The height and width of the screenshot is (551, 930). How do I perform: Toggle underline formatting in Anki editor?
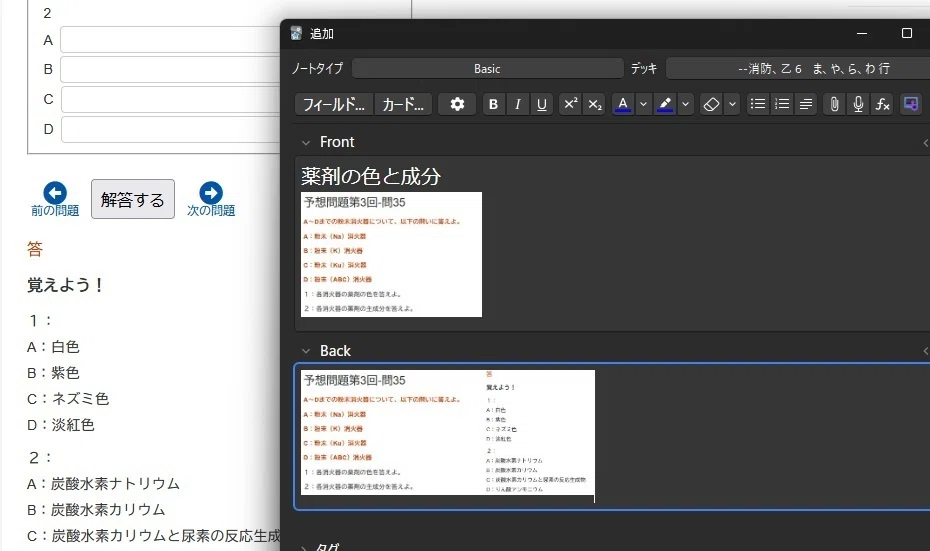(542, 104)
